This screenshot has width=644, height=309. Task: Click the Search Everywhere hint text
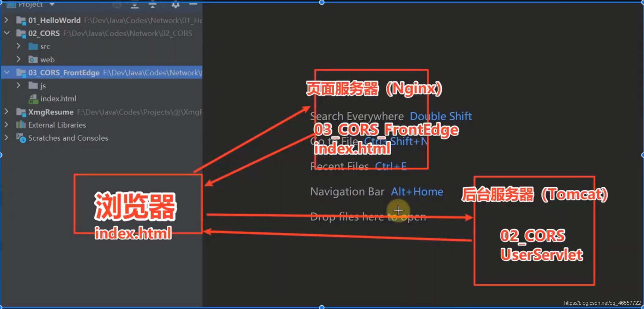357,116
